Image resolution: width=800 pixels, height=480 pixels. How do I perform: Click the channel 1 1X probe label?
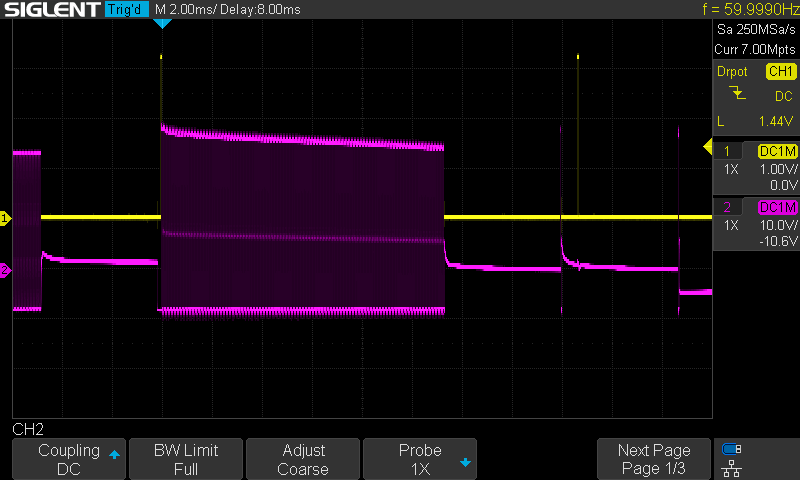coord(731,169)
